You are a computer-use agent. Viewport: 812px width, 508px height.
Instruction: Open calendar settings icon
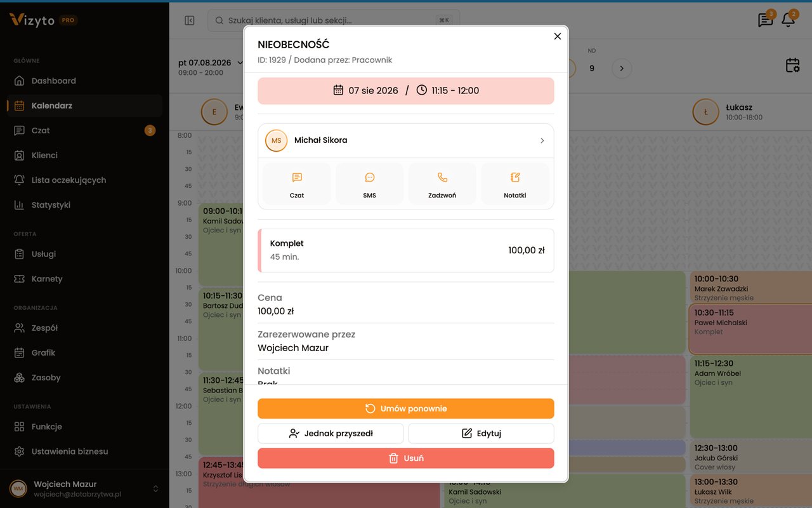pyautogui.click(x=792, y=65)
